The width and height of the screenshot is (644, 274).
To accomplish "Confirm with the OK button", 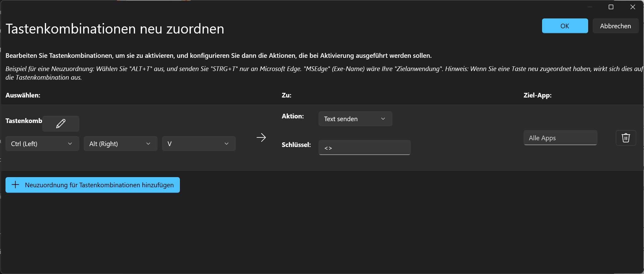I will tap(565, 26).
